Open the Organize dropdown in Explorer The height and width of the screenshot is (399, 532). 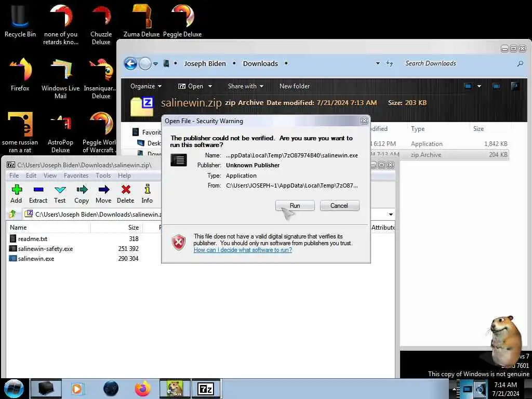point(146,86)
